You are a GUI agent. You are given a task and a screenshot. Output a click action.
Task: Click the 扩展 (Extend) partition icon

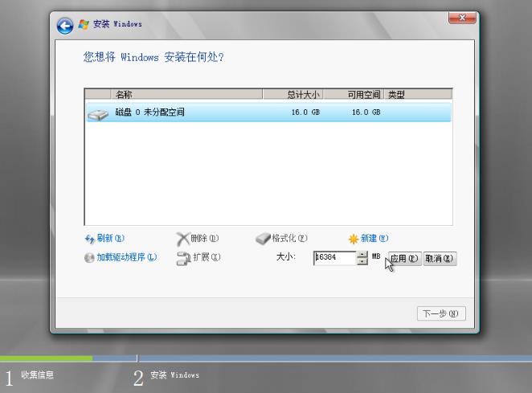pos(182,258)
